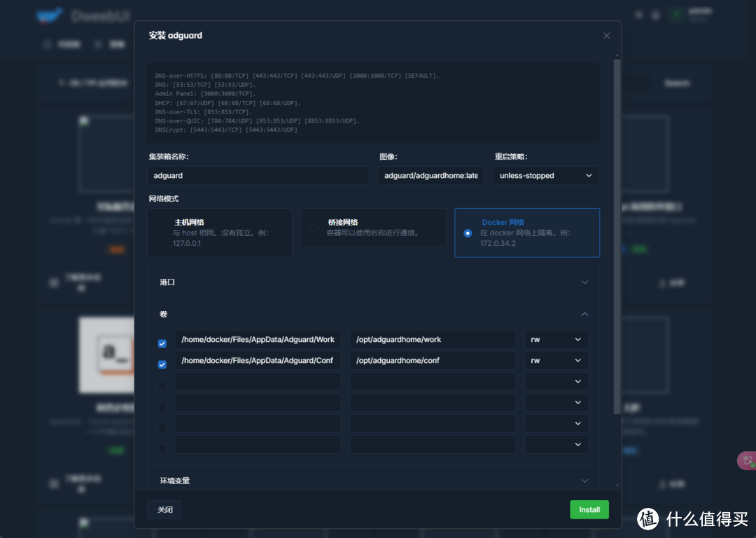Open rw mode dropdown for /opt/adguardhome/conf
Viewport: 756px width, 538px height.
556,361
